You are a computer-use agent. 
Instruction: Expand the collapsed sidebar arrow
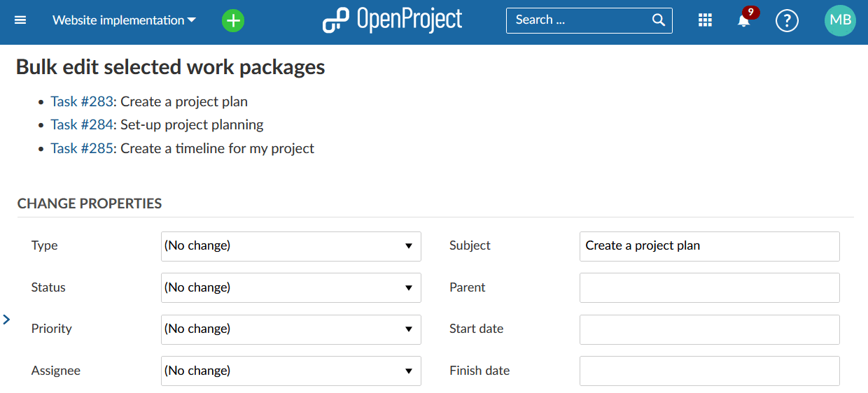pos(7,319)
